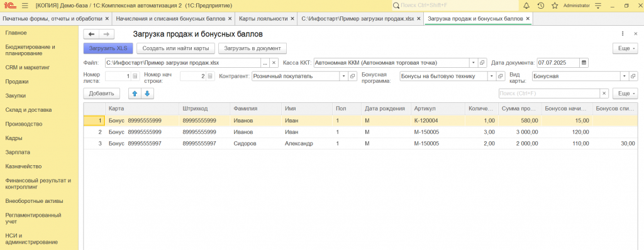Open the 1C main menu hamburger icon
644x250 pixels.
click(25, 6)
